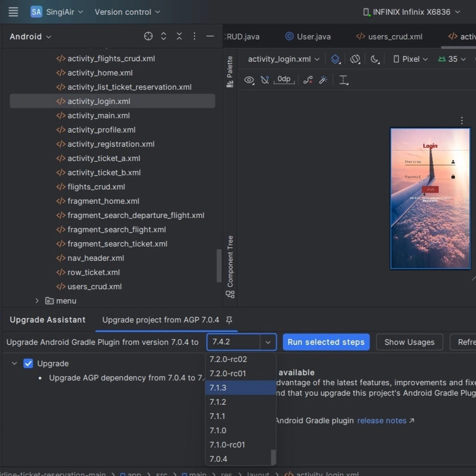Open the main hamburger menu
Screen dimensions: 476x476
point(13,12)
